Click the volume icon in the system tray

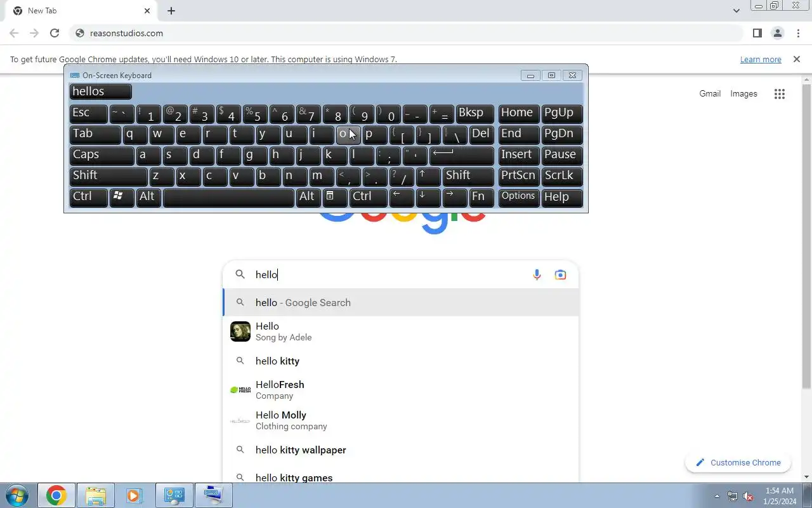749,496
